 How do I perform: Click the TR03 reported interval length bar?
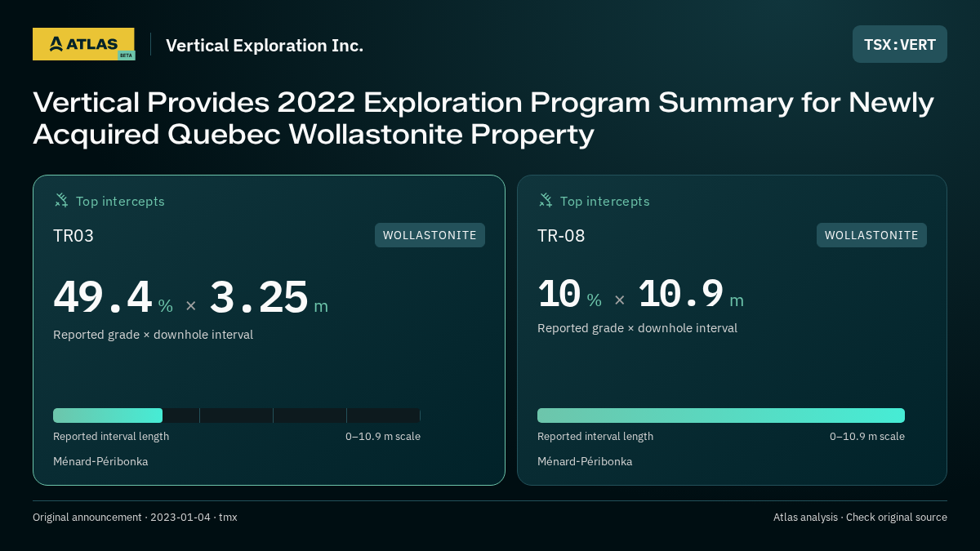click(x=237, y=415)
